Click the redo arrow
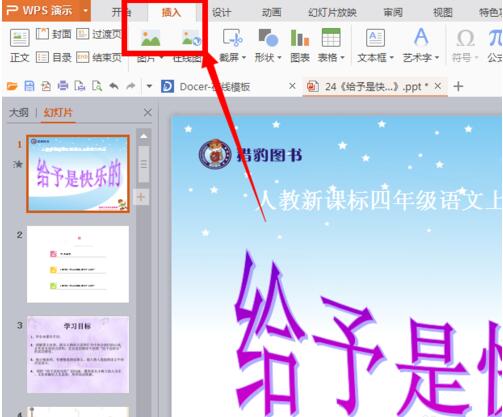 [x=131, y=86]
